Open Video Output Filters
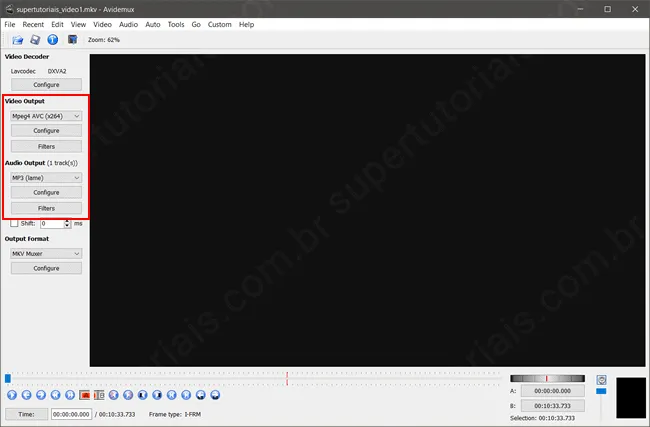This screenshot has width=650, height=427. tap(46, 146)
